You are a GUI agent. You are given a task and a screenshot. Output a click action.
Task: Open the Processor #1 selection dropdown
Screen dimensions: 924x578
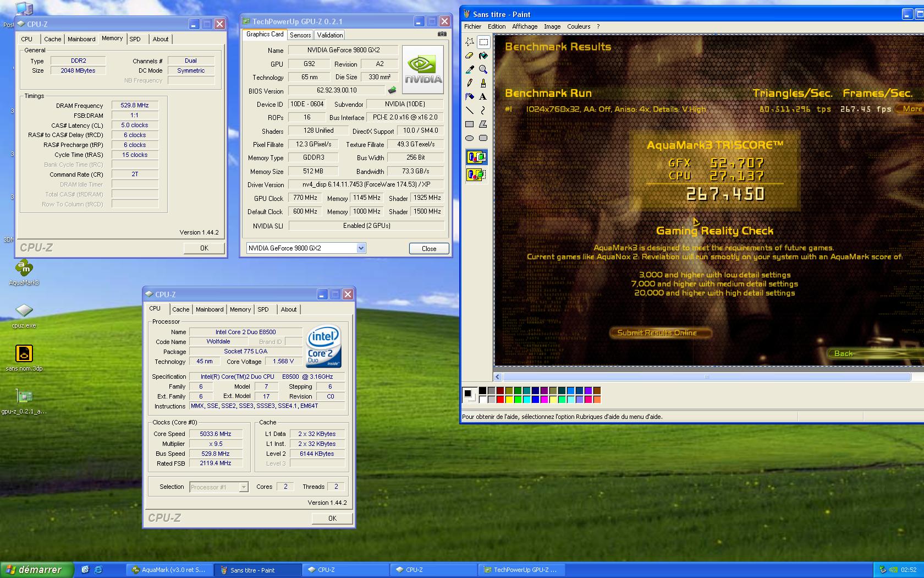click(x=244, y=487)
